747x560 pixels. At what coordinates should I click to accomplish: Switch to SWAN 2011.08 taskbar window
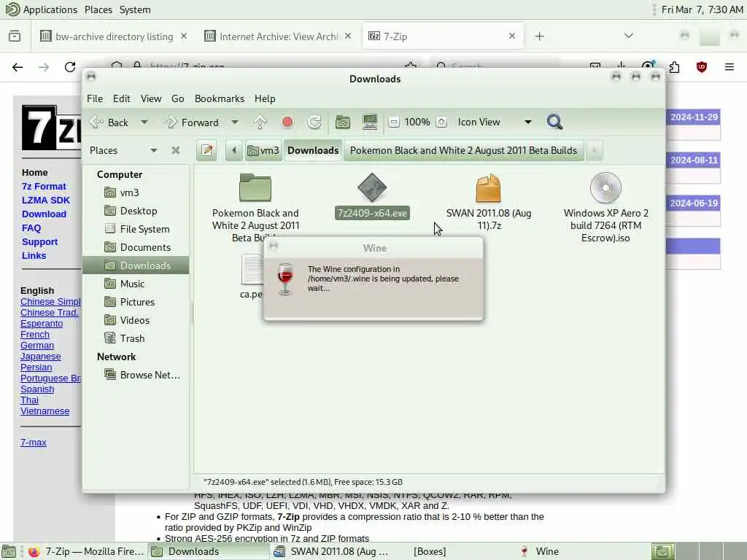333,551
